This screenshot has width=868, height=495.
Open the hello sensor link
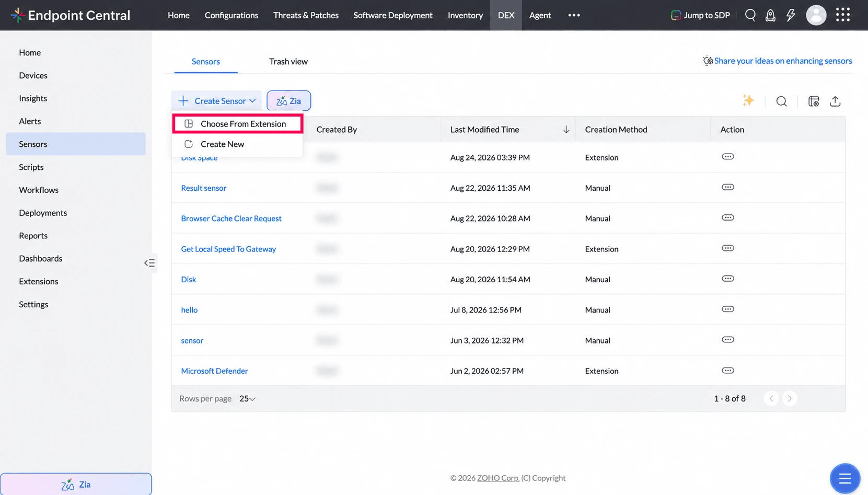[189, 310]
